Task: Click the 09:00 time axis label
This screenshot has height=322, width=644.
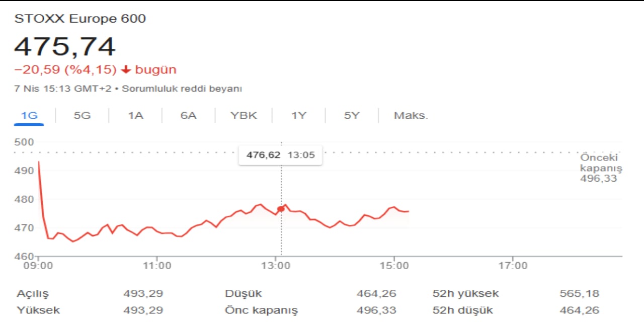Action: coord(38,265)
